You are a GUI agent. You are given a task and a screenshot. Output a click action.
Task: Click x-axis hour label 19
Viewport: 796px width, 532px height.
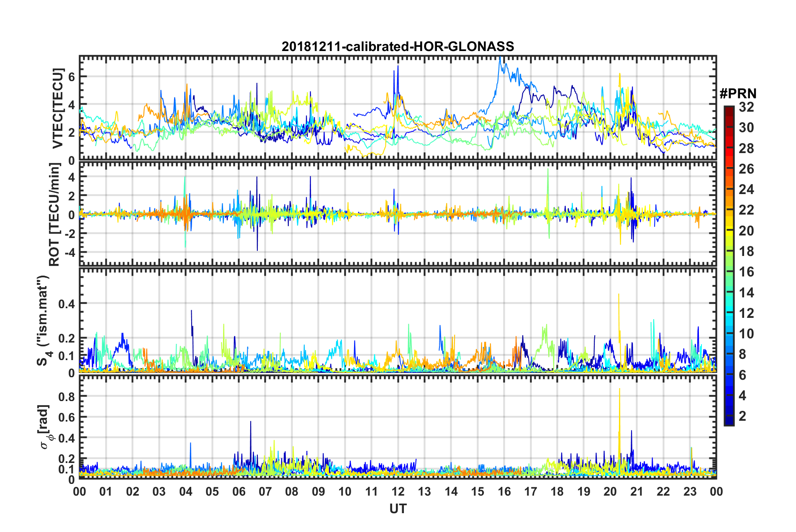[584, 491]
